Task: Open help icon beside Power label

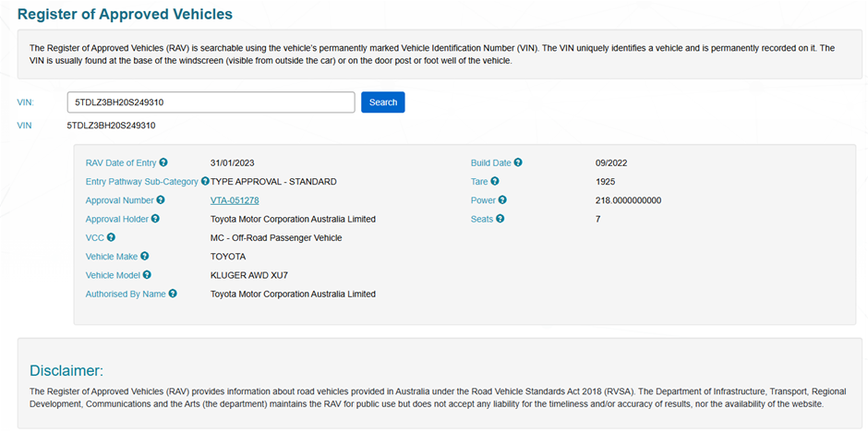Action: (x=502, y=199)
